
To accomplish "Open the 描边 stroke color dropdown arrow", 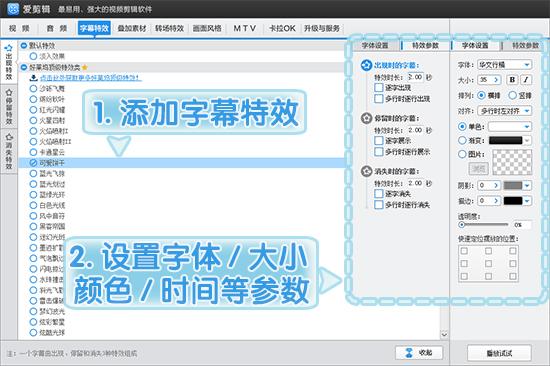I will (527, 201).
